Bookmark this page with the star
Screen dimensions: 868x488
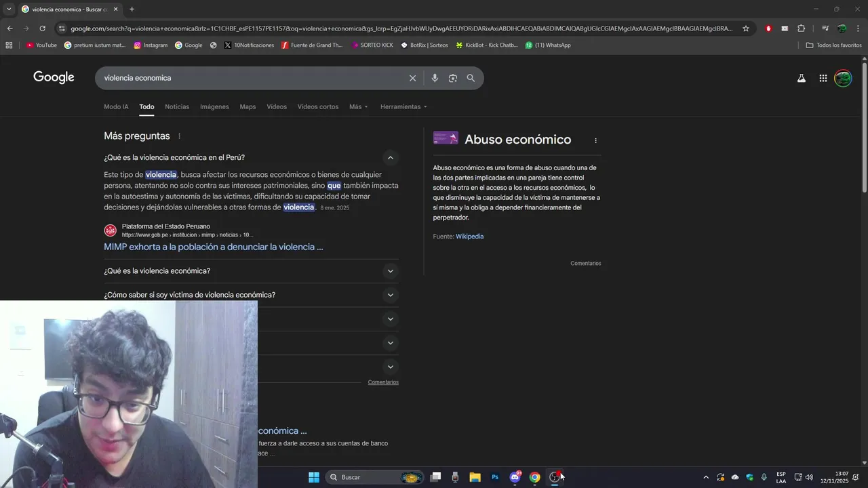point(746,28)
